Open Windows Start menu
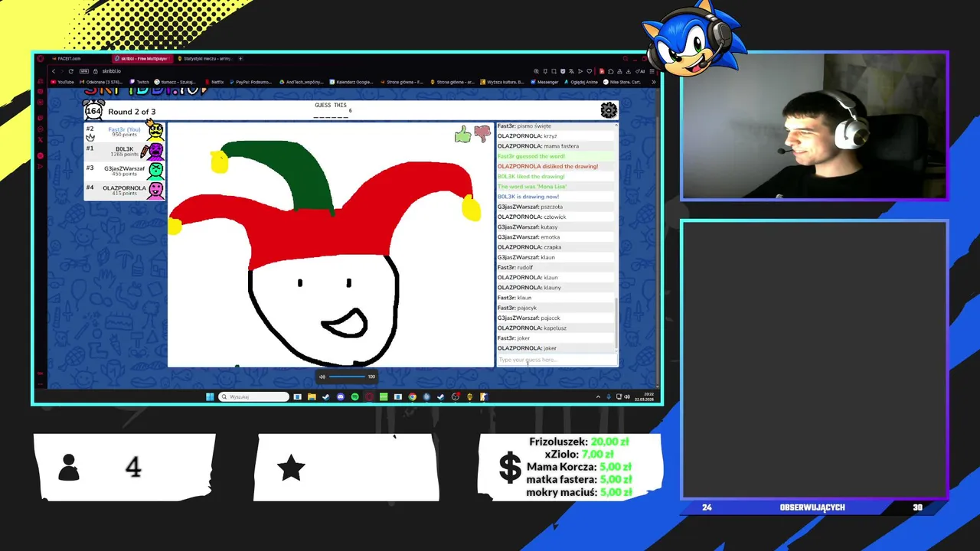This screenshot has width=980, height=551. 210,396
